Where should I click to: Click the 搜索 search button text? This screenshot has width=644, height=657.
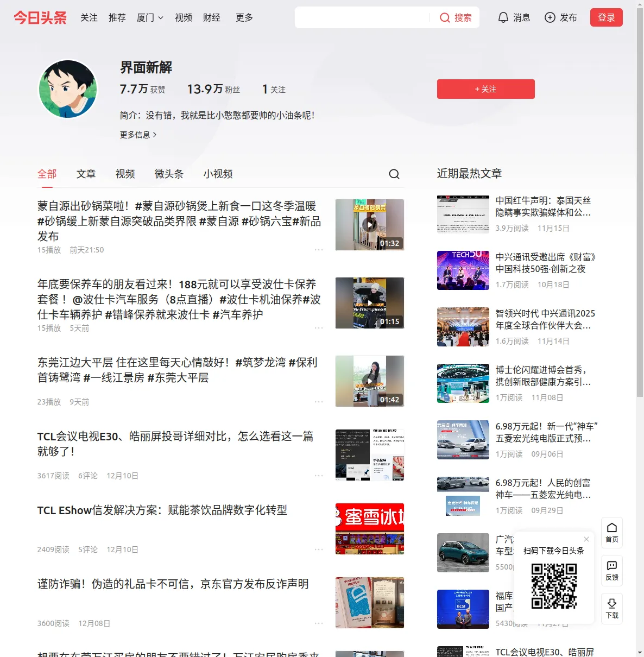click(x=463, y=17)
